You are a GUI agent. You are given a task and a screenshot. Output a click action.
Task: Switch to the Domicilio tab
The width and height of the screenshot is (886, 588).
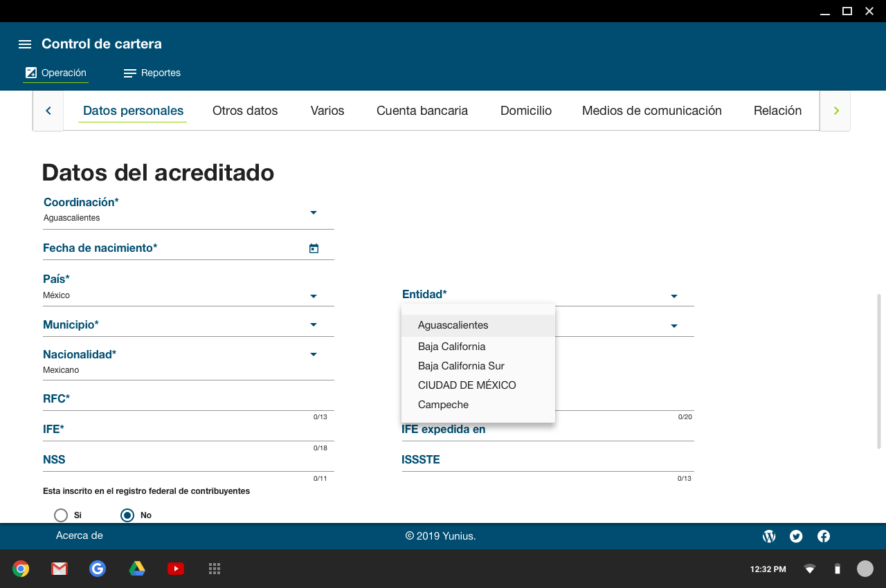[526, 111]
